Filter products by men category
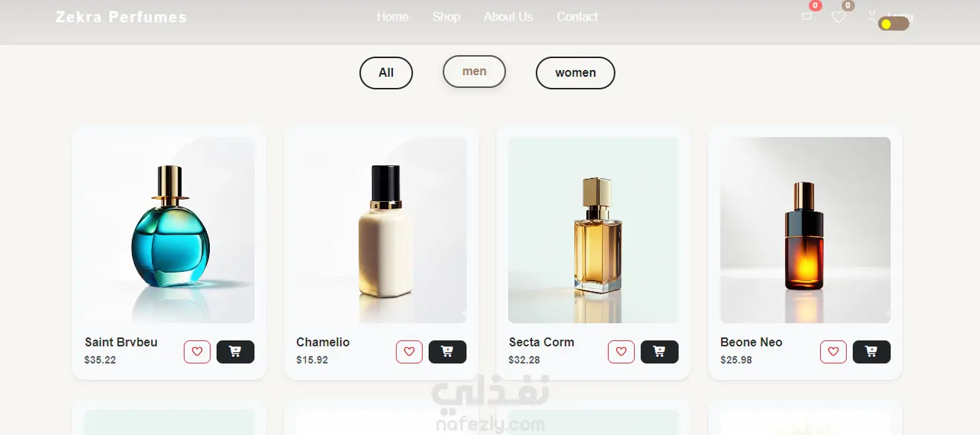Viewport: 980px width, 435px height. pyautogui.click(x=474, y=72)
